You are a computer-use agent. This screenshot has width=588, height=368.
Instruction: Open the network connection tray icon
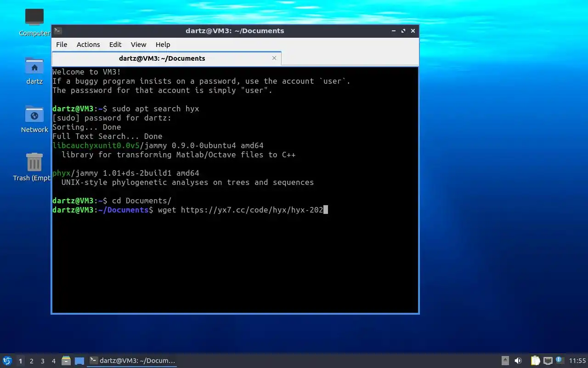pyautogui.click(x=548, y=361)
